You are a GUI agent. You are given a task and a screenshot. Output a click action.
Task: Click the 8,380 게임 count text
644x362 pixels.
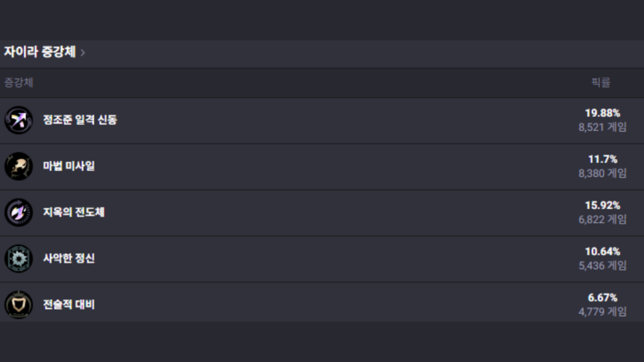pyautogui.click(x=602, y=173)
